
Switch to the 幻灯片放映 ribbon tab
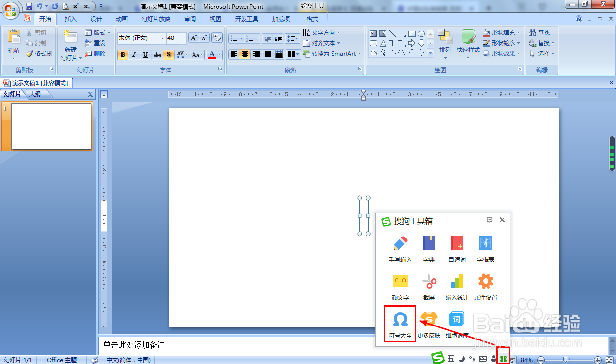156,19
